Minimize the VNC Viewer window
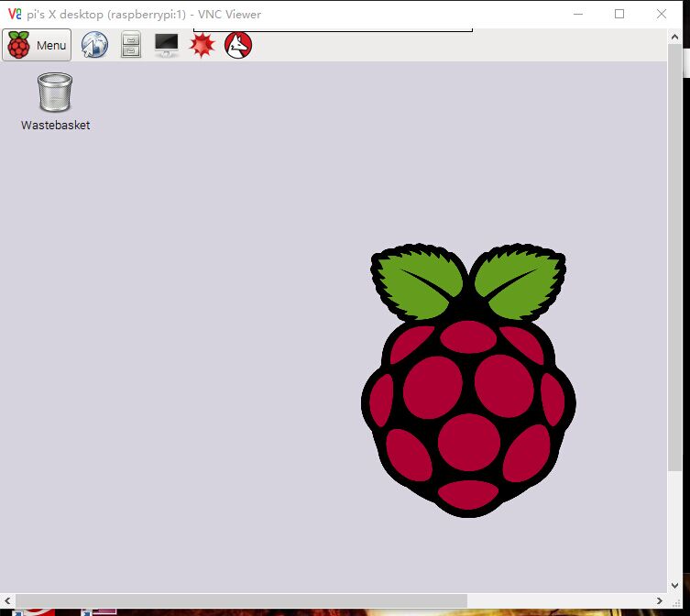690x616 pixels. coord(578,14)
